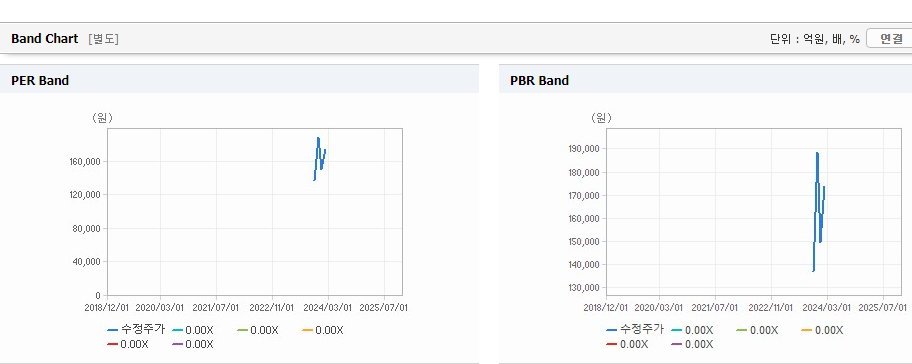Click the 130,000 axis label in PBR Band
912x364 pixels.
coord(584,288)
